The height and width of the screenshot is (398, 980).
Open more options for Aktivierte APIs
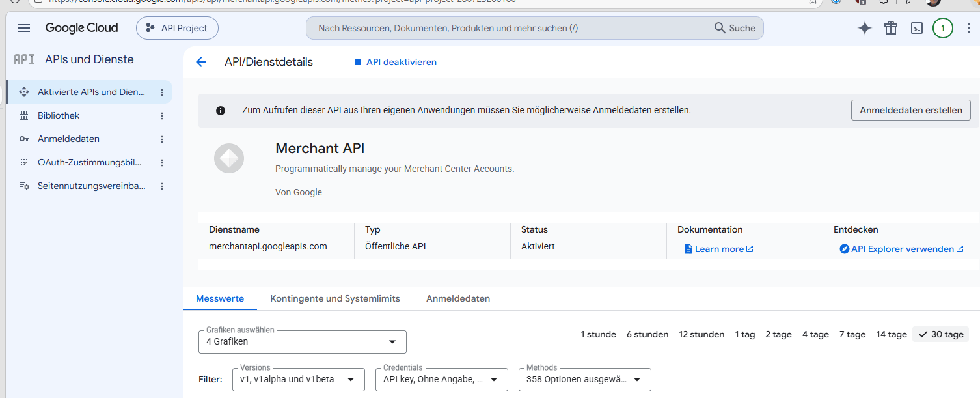(162, 92)
